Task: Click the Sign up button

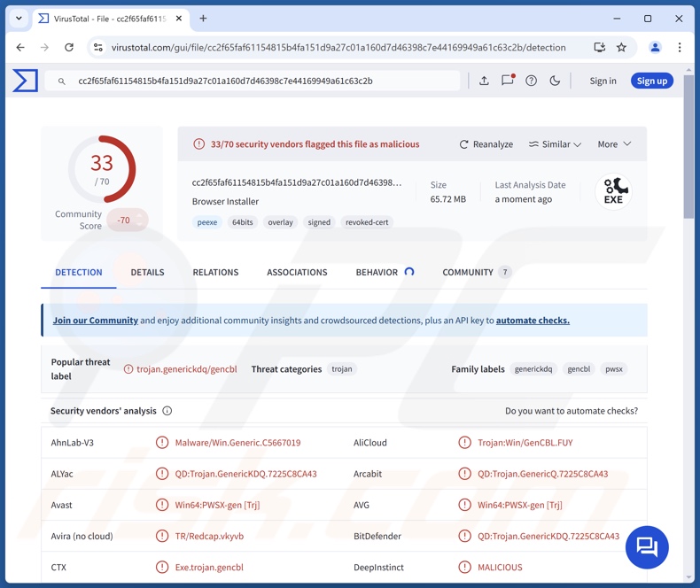Action: [x=652, y=81]
